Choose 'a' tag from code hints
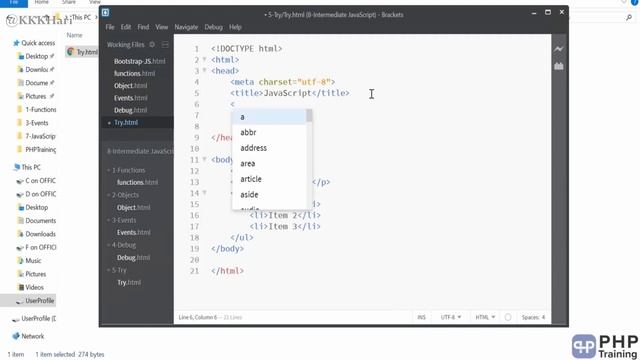 269,117
